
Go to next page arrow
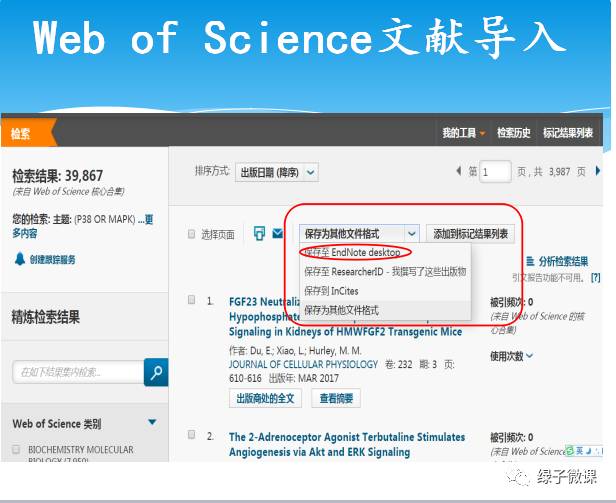pos(598,171)
